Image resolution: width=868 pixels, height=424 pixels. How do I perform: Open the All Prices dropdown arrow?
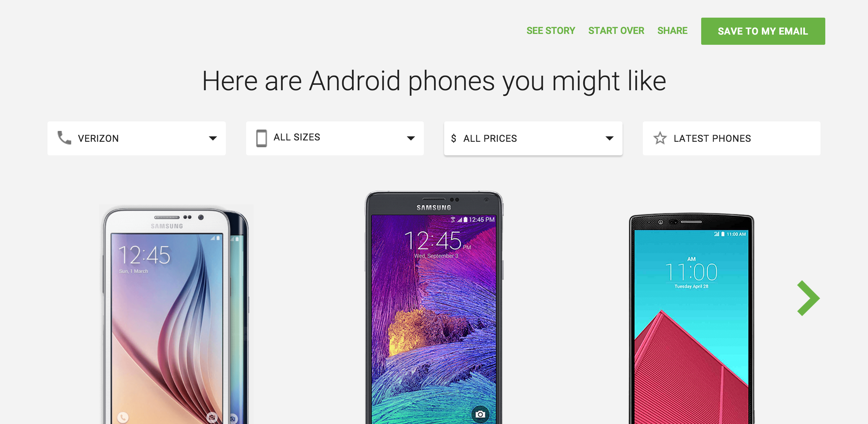610,138
